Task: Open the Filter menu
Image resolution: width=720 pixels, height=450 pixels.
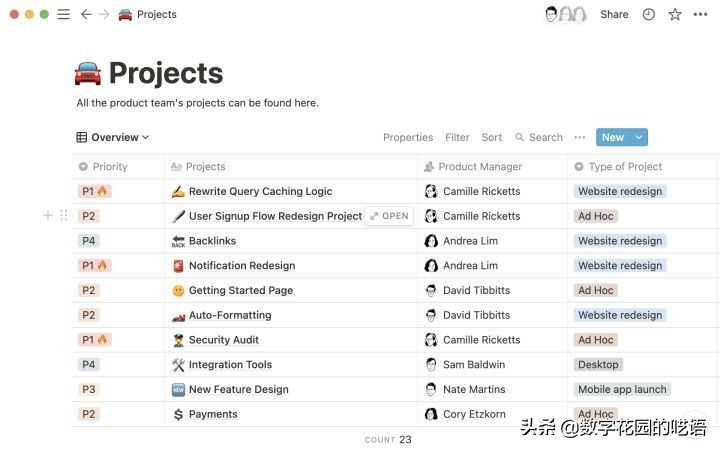Action: point(457,138)
